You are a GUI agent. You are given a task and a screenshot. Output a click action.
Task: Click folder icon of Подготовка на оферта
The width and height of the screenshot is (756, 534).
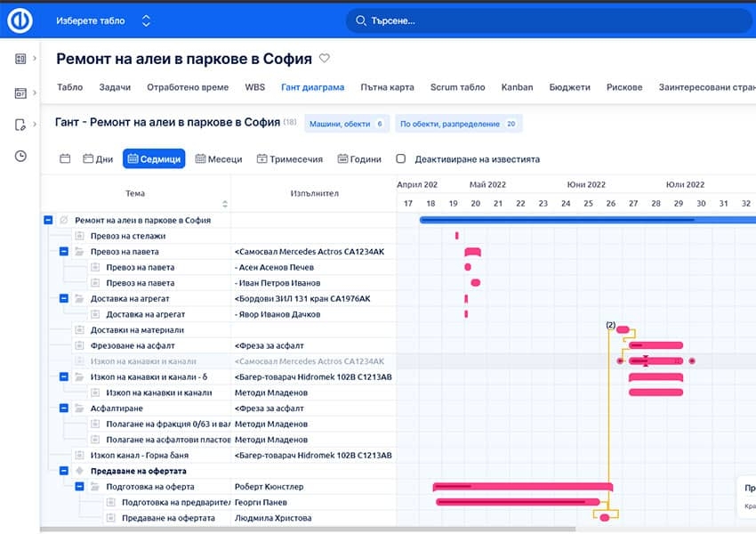pos(95,486)
